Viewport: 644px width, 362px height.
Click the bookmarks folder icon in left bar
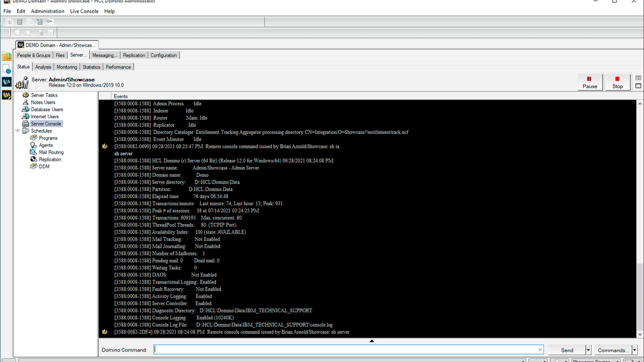[7, 56]
